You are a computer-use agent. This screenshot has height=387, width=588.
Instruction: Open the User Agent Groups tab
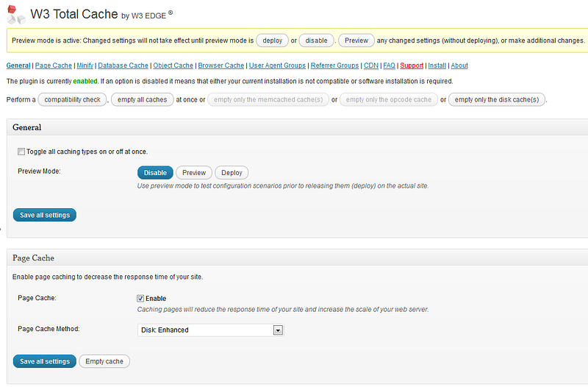(277, 65)
